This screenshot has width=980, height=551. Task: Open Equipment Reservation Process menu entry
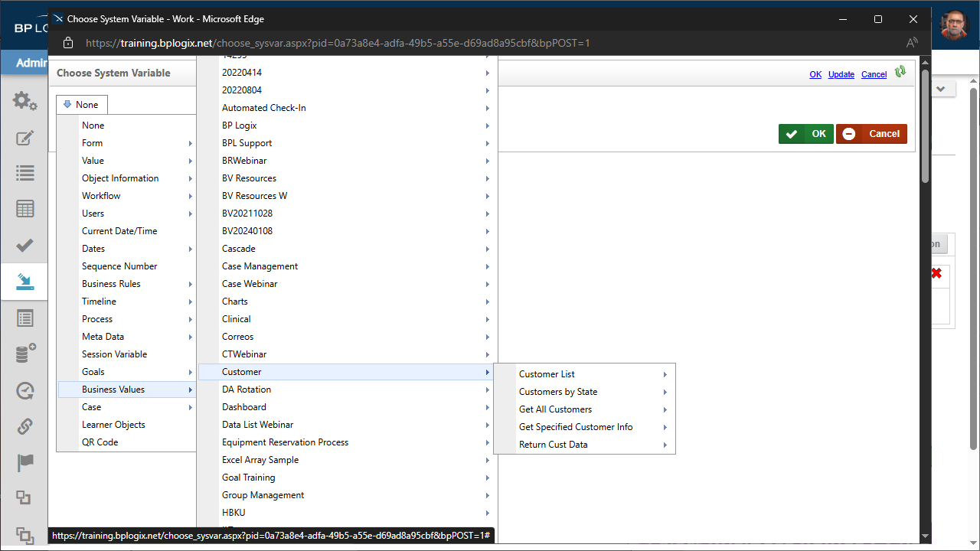tap(348, 442)
